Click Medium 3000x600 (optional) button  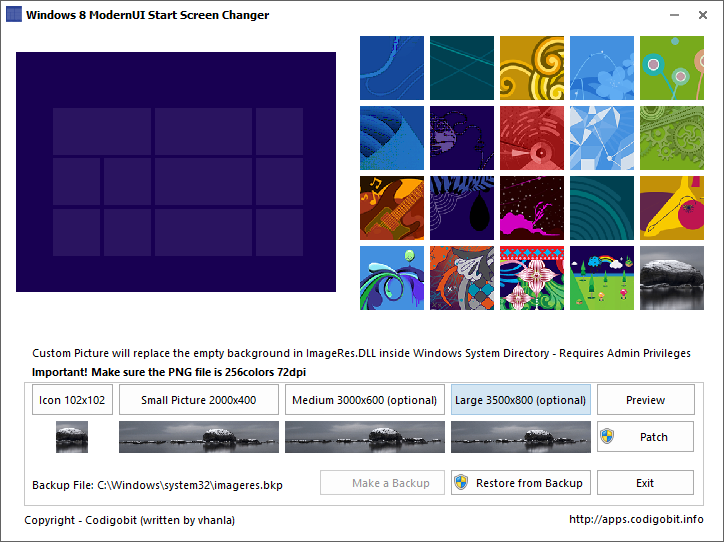pos(365,400)
